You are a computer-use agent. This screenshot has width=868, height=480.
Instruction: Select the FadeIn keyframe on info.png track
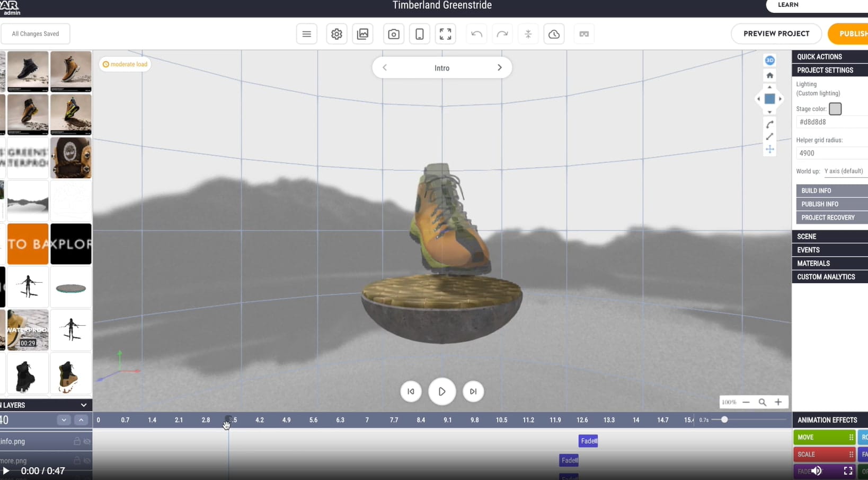click(x=588, y=441)
